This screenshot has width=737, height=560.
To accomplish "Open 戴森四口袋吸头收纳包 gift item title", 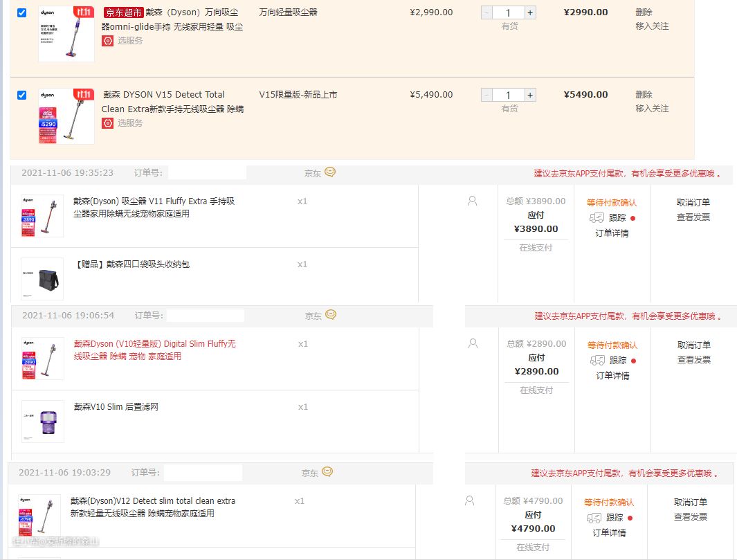I will 131,264.
